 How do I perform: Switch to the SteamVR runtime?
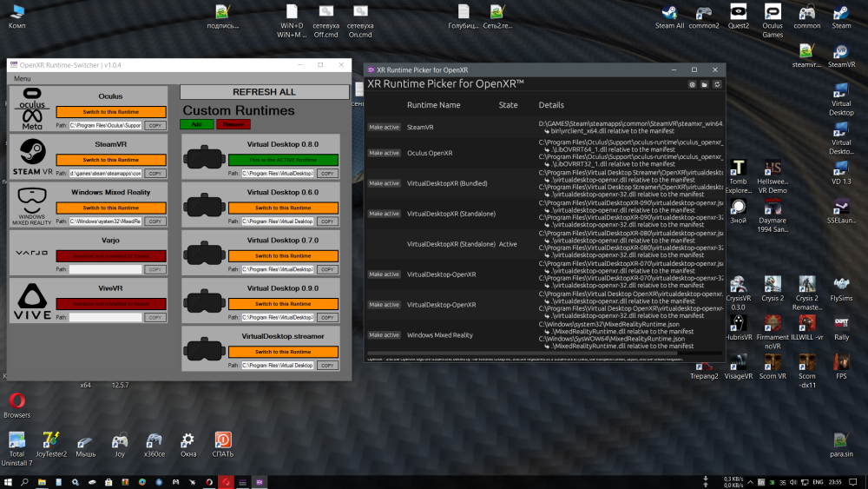coord(111,160)
